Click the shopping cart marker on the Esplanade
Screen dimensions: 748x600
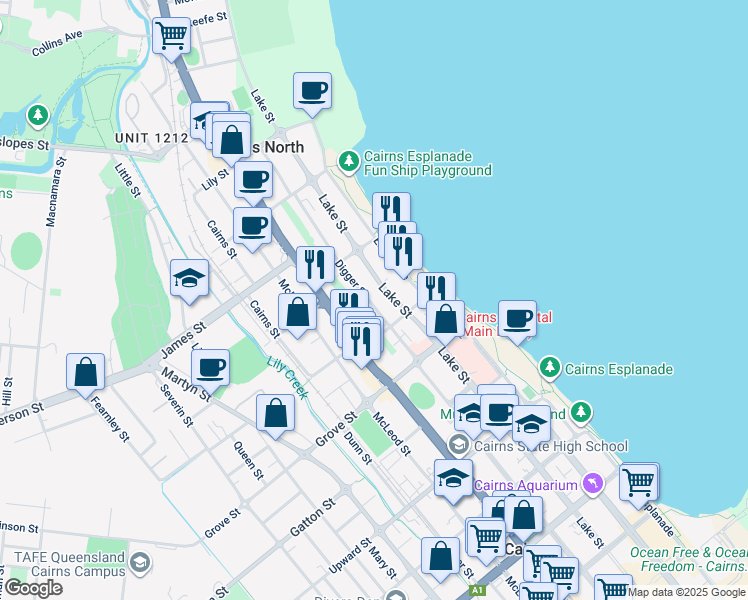(x=638, y=482)
